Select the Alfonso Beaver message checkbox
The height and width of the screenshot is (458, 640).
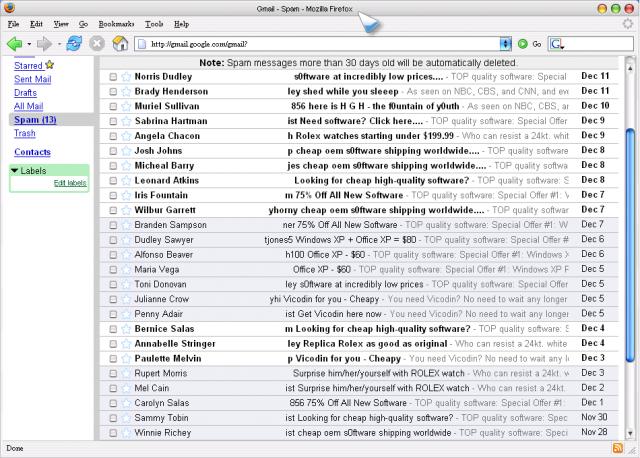[113, 255]
